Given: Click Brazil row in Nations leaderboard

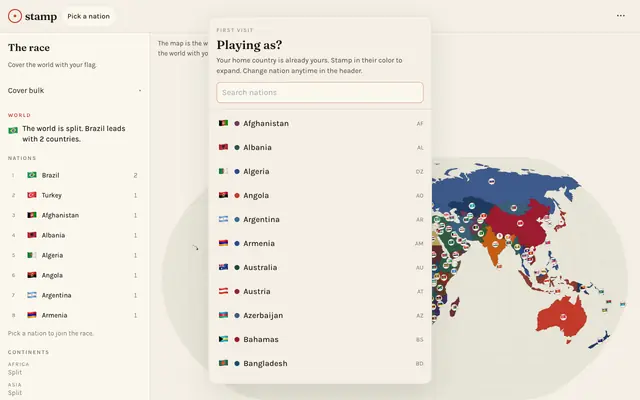Looking at the screenshot, I should tap(75, 175).
